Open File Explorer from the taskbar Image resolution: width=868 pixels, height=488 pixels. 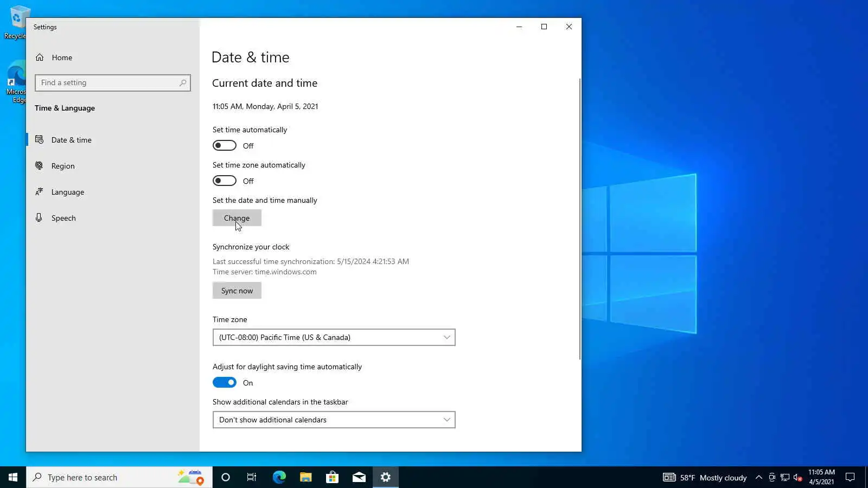pos(305,477)
